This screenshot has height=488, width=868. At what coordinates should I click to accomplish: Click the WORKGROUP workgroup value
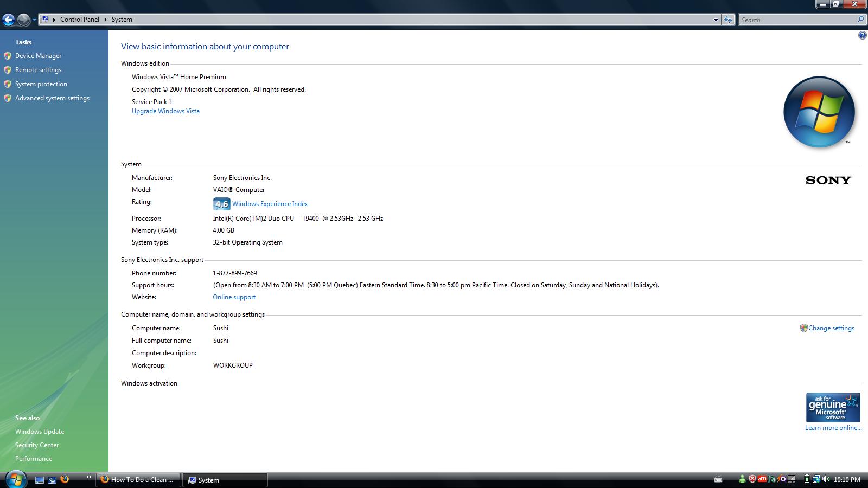coord(233,365)
